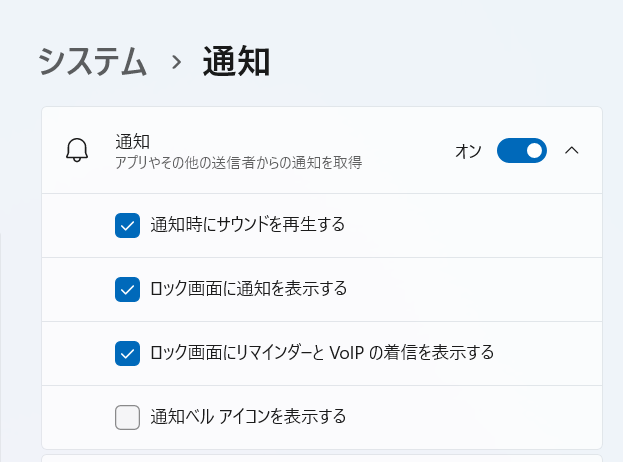Click blank area right of 通知ベル アイコン label
This screenshot has width=623, height=462.
(x=470, y=417)
